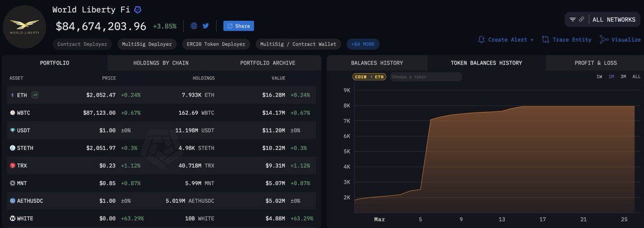
Task: Click the link icon beside ALL NETWORKS
Action: tap(581, 19)
